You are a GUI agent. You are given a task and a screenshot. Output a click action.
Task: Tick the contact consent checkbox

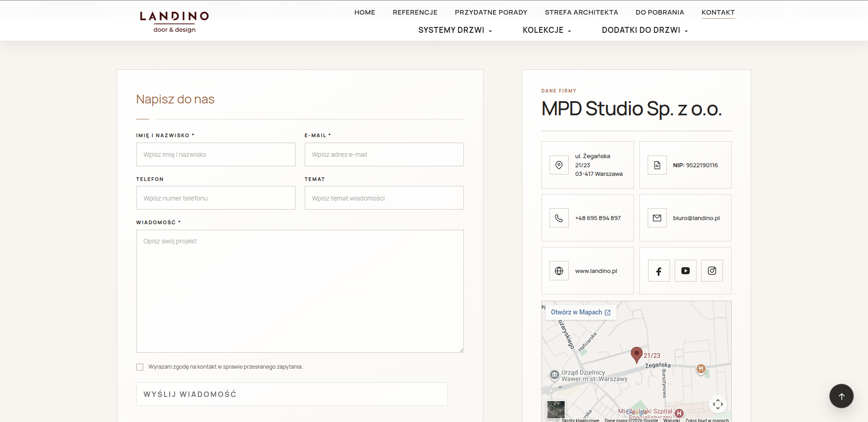tap(140, 367)
